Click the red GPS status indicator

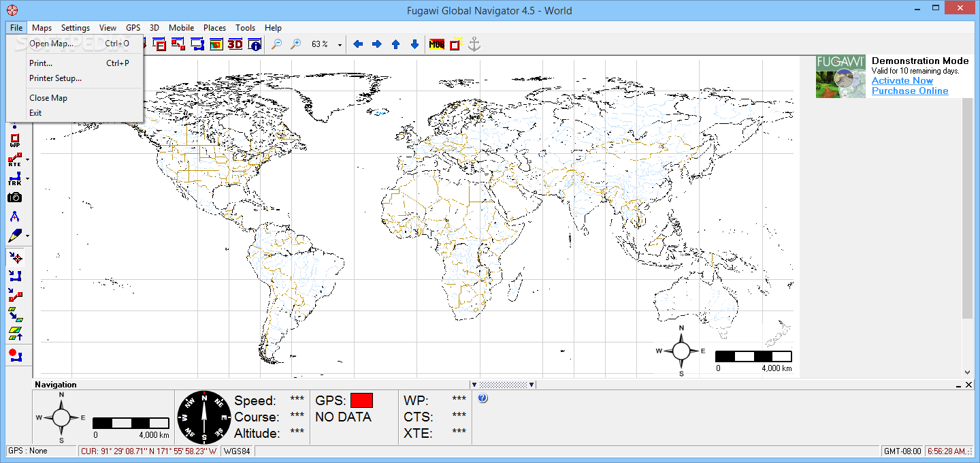[361, 400]
